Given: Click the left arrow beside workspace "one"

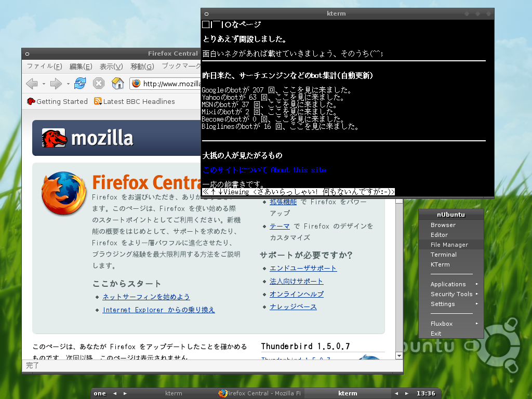Looking at the screenshot, I should pos(115,394).
